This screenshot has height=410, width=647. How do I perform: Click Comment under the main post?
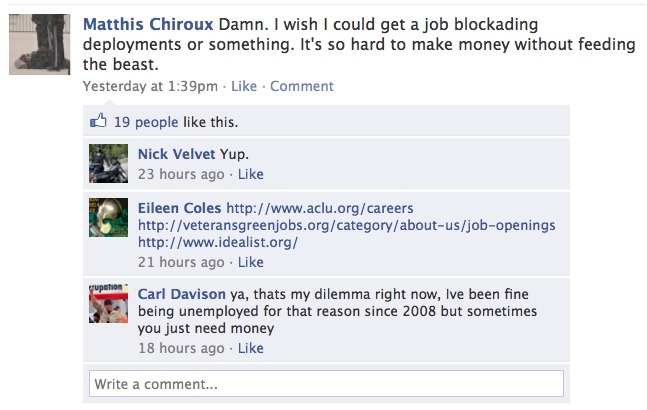[302, 86]
